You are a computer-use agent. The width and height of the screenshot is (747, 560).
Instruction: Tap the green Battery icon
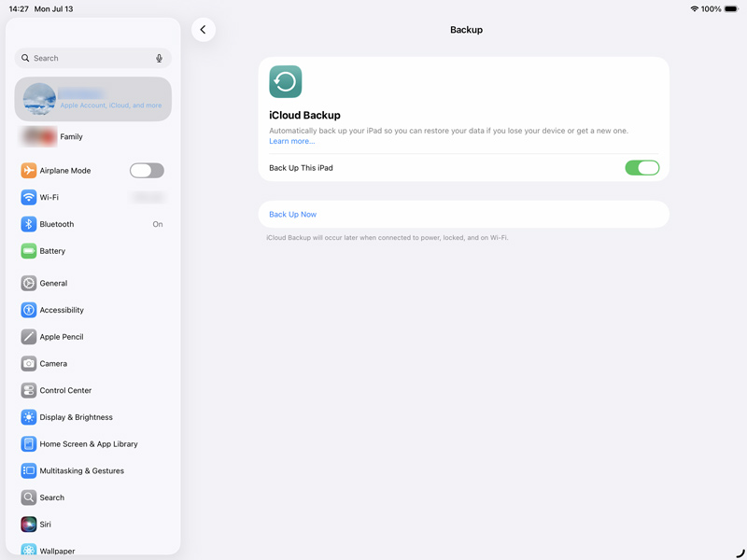(29, 251)
